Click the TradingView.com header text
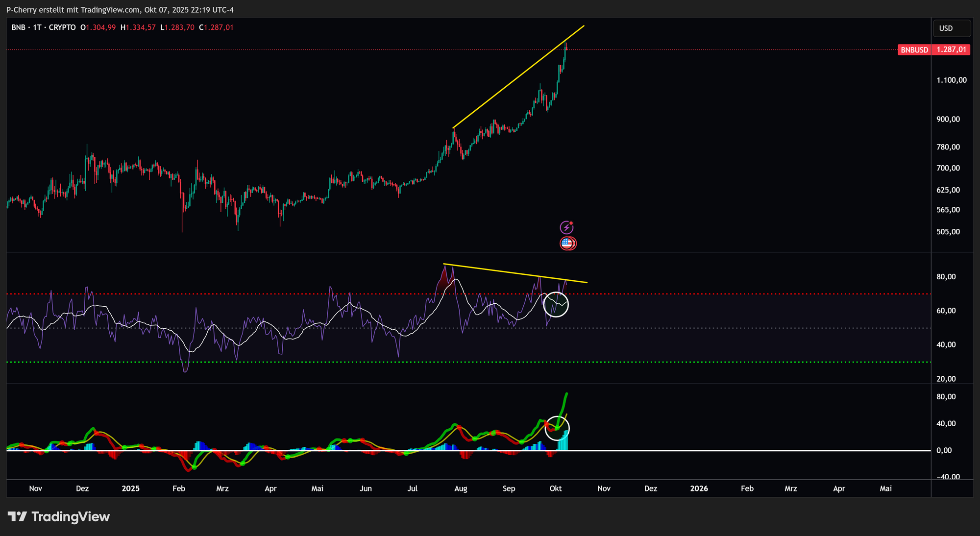Image resolution: width=980 pixels, height=536 pixels. [110, 10]
